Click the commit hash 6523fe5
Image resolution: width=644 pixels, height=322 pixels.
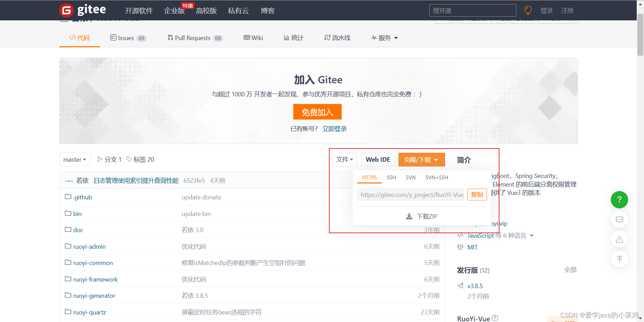pos(194,180)
